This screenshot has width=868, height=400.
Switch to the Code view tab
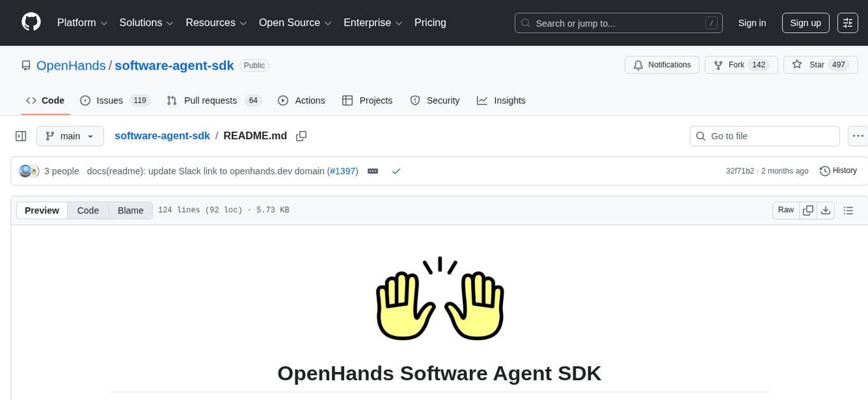[87, 210]
